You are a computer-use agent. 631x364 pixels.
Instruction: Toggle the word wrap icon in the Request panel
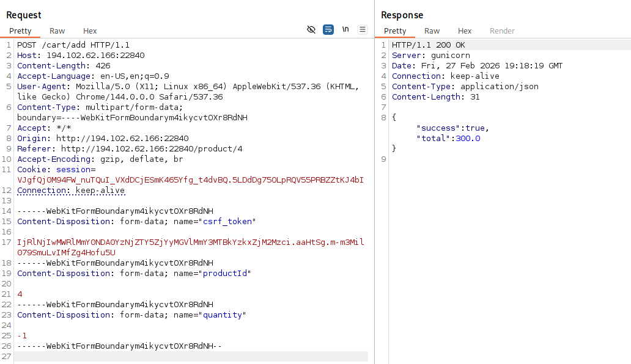(x=328, y=29)
